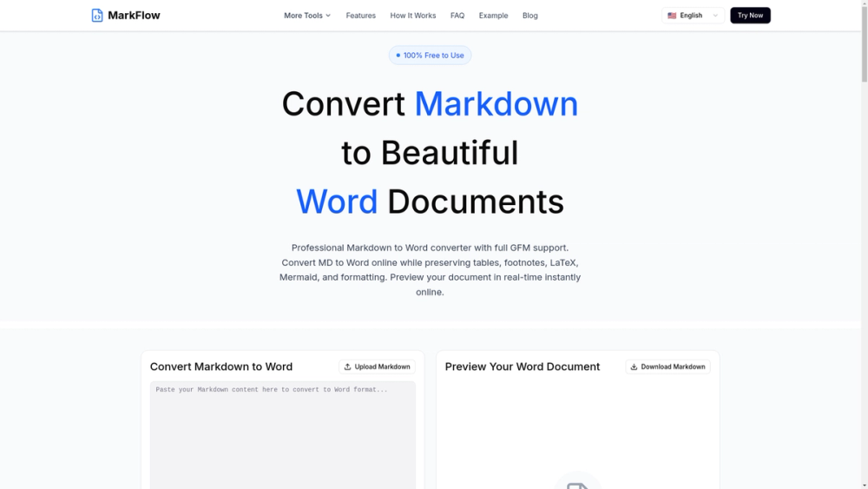Image resolution: width=868 pixels, height=489 pixels.
Task: Click the Try Now button
Action: (750, 16)
